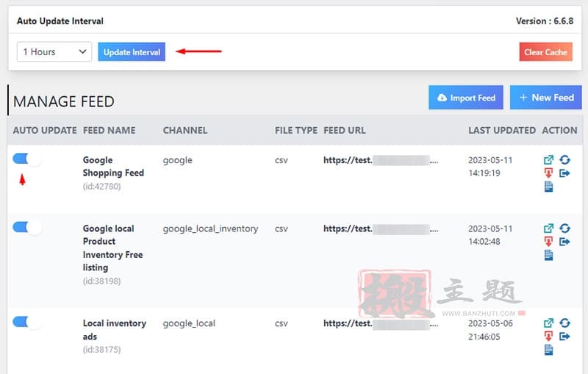This screenshot has height=374, width=588.
Task: Click the Local inventory ads feed name
Action: (115, 330)
